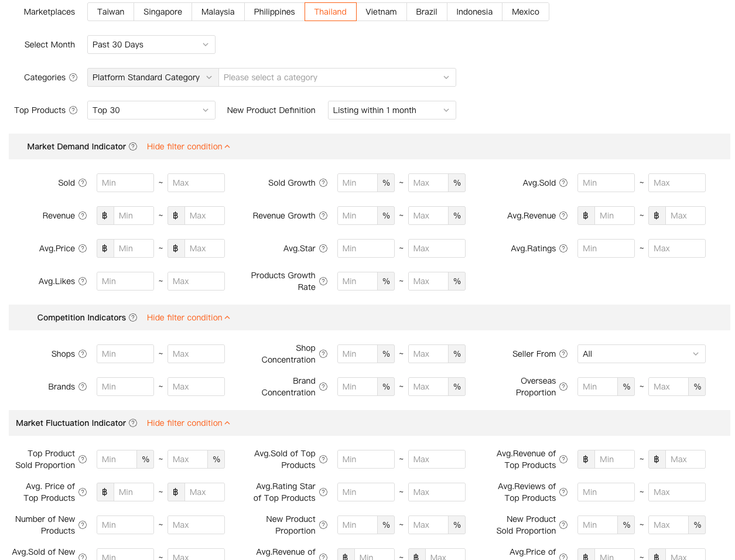This screenshot has height=560, width=735.
Task: Choose the Taiwan marketplace tab
Action: (x=111, y=12)
